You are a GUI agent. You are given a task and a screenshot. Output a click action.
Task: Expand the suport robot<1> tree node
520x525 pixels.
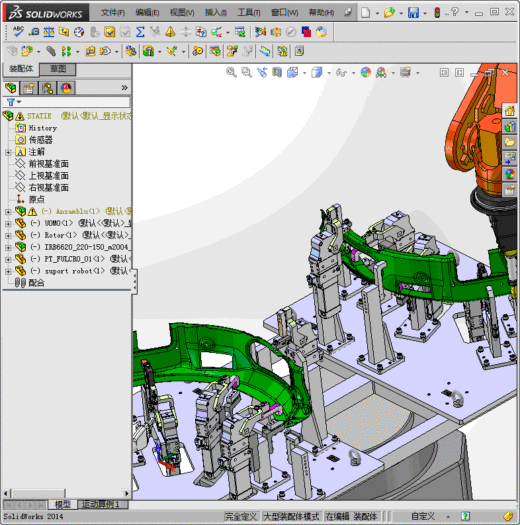8,271
